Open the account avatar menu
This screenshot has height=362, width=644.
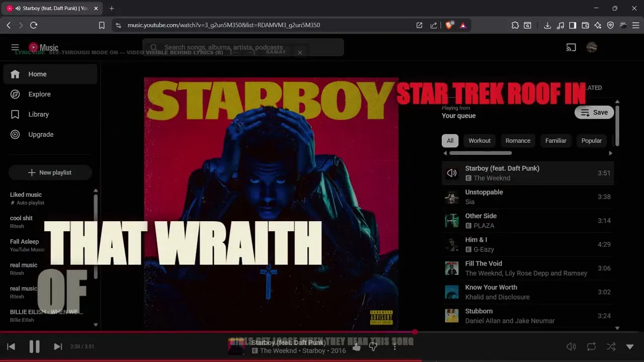tap(592, 47)
